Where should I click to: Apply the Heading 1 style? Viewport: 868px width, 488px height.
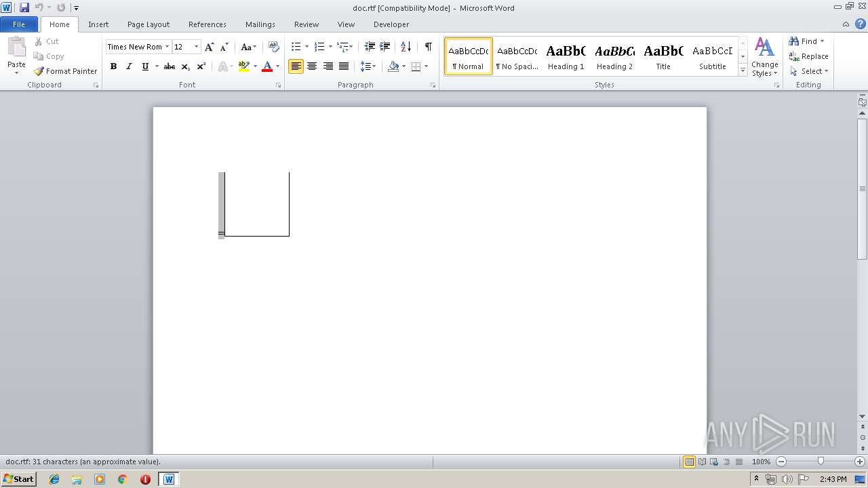[566, 56]
